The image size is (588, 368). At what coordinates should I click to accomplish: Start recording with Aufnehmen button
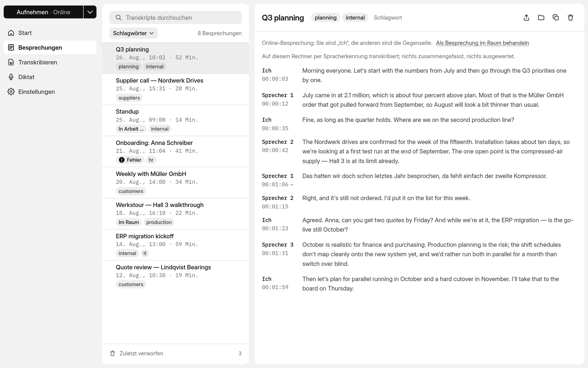click(x=43, y=12)
